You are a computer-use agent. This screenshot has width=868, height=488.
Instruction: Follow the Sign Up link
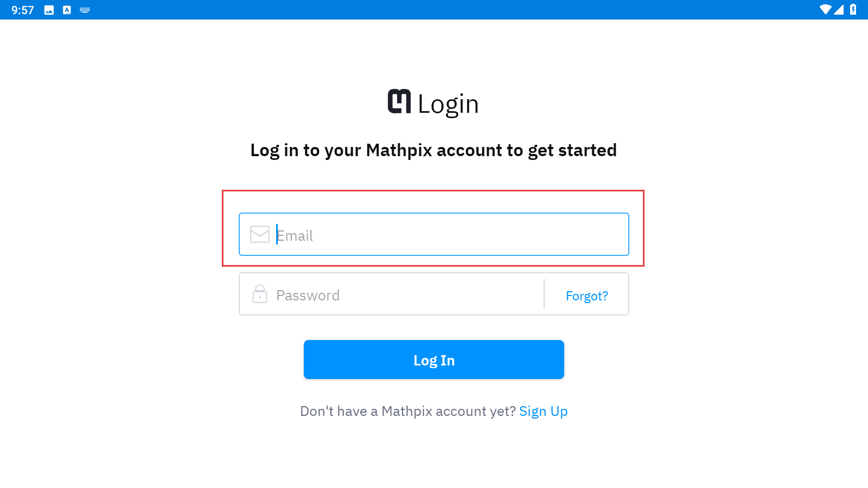click(x=544, y=412)
